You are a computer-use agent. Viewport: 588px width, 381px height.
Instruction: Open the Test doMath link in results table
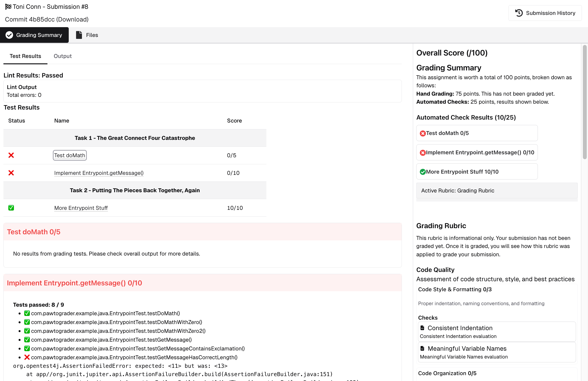69,155
